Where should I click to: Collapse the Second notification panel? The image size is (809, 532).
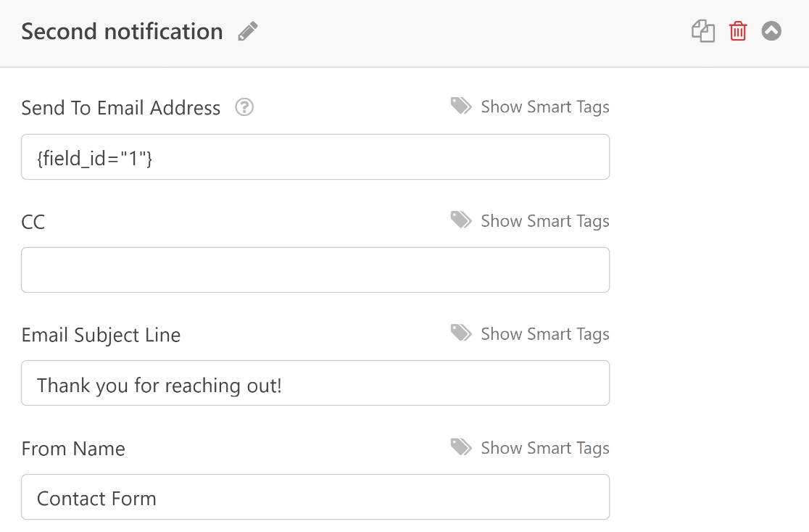coord(771,31)
